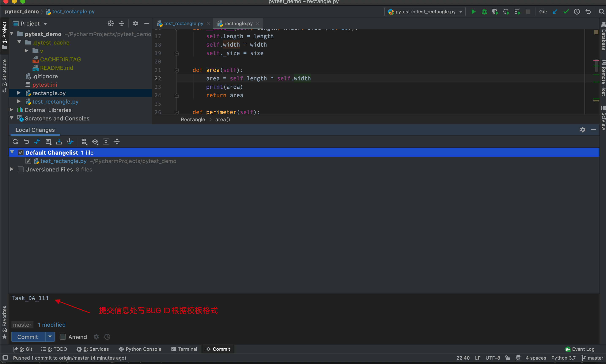The width and height of the screenshot is (606, 364).
Task: Open the profiler run icon
Action: tap(506, 12)
